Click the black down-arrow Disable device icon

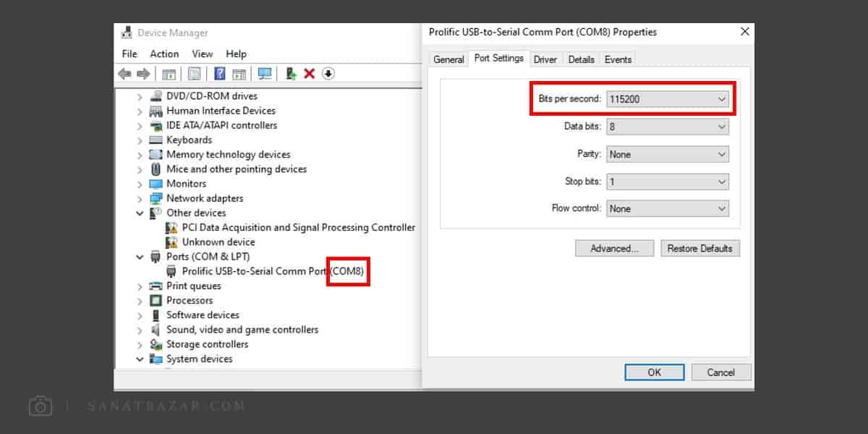pyautogui.click(x=328, y=74)
